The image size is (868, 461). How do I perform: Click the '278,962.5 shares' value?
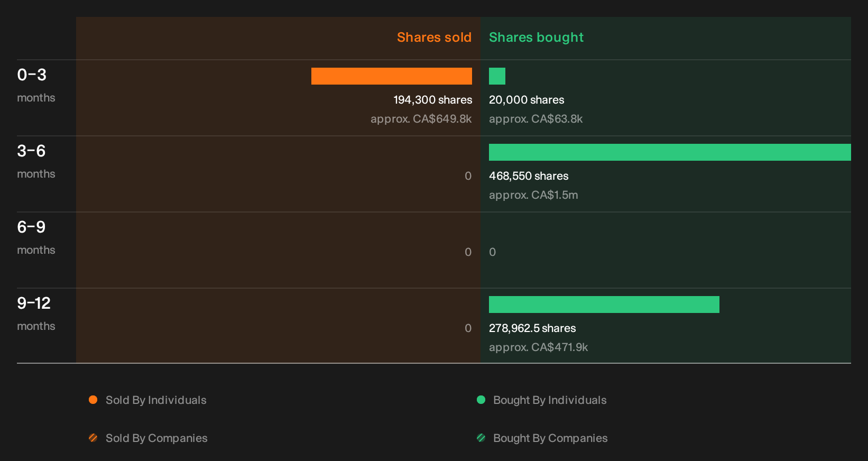tap(532, 328)
